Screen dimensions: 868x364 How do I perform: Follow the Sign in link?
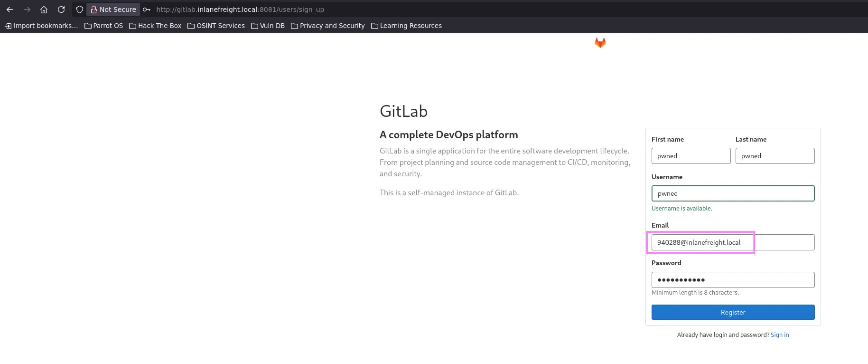(x=779, y=335)
